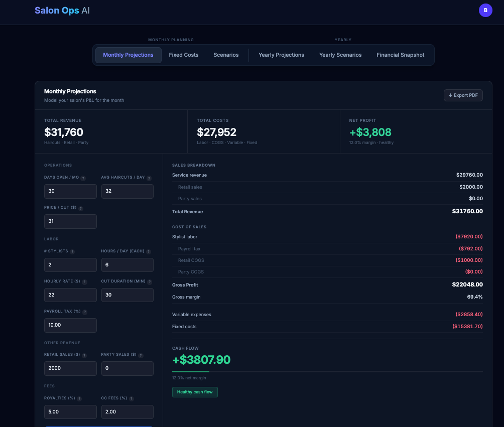Select the Monthly Projections tab
504x427 pixels.
[x=128, y=55]
